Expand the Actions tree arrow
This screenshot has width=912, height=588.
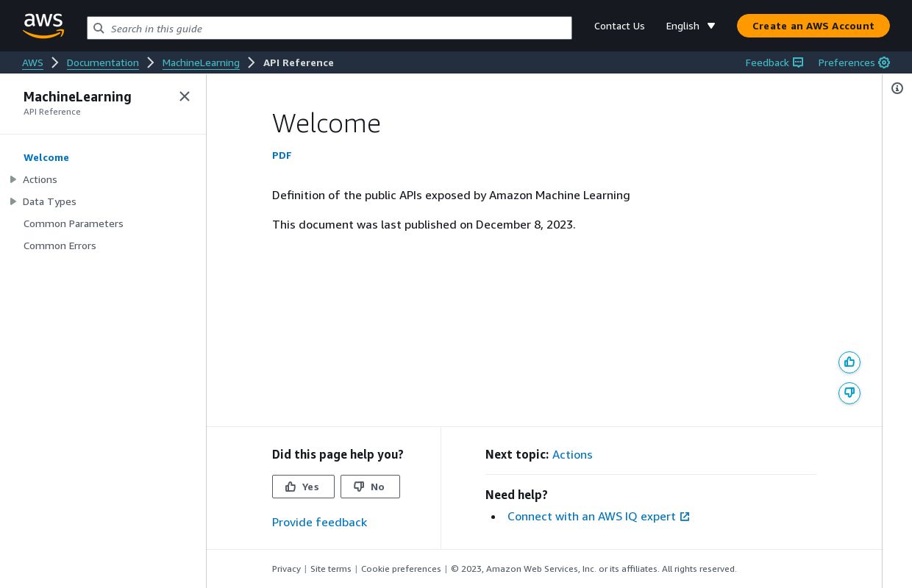13,179
